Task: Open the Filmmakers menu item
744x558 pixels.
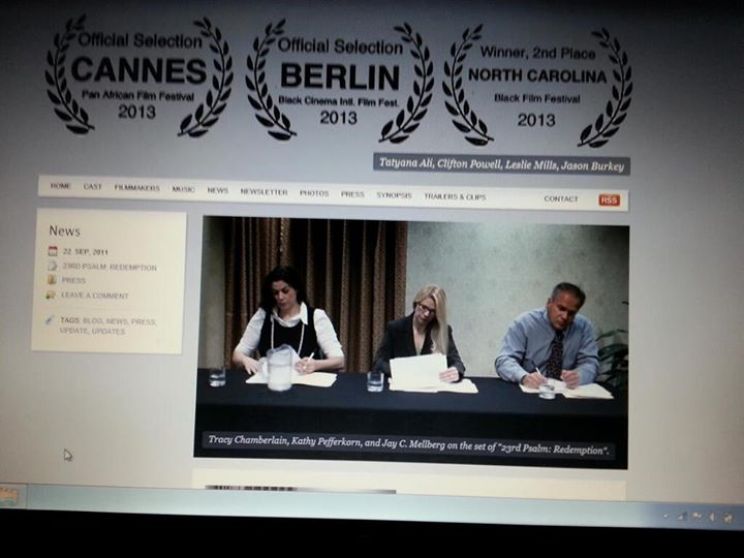Action: point(137,187)
